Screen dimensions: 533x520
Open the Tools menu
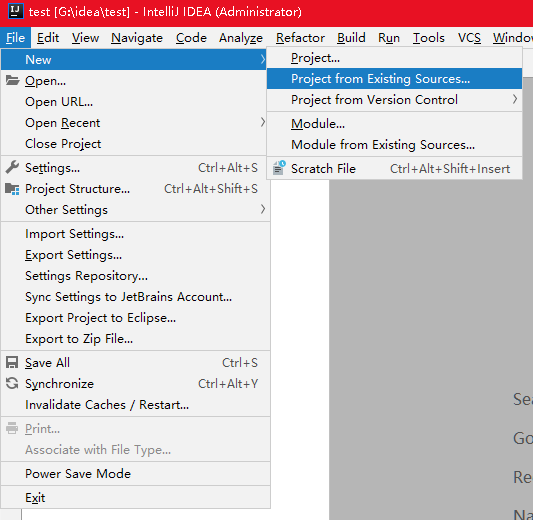[x=429, y=38]
